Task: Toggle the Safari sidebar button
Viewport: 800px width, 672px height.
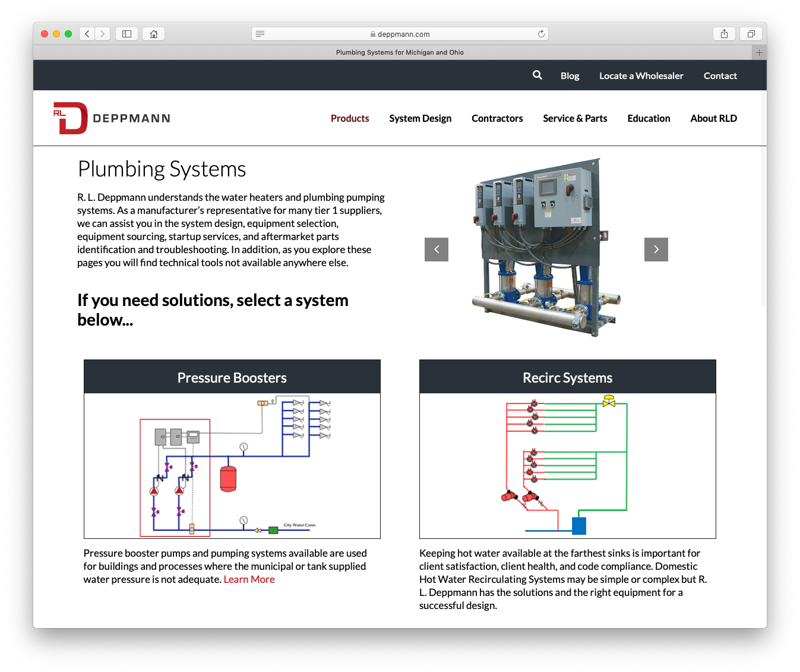Action: pyautogui.click(x=127, y=34)
